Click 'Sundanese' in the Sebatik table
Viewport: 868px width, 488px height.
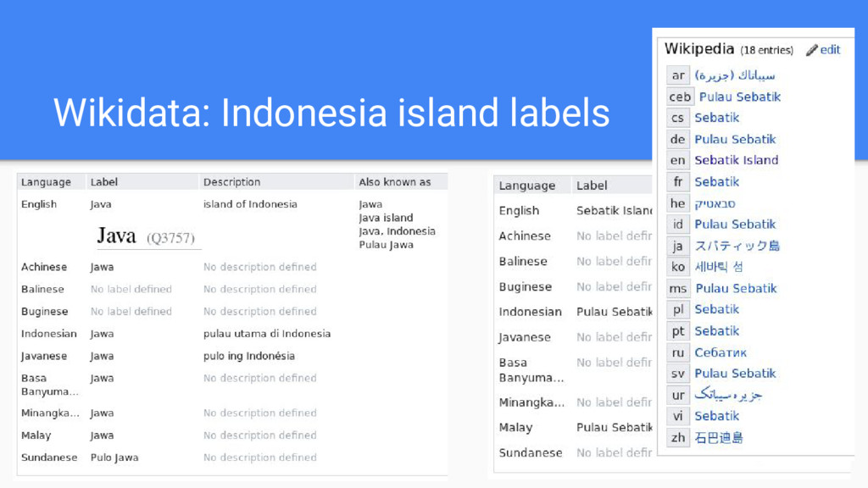531,453
